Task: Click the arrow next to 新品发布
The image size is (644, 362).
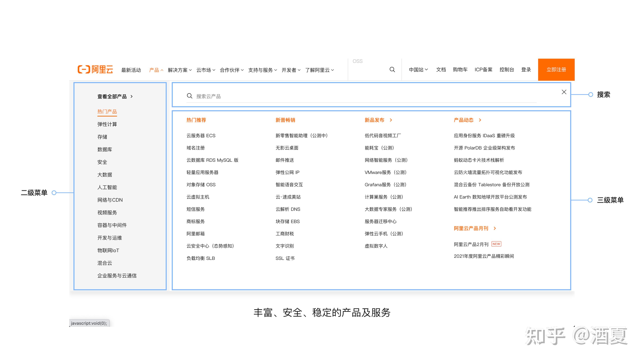Action: pyautogui.click(x=391, y=120)
